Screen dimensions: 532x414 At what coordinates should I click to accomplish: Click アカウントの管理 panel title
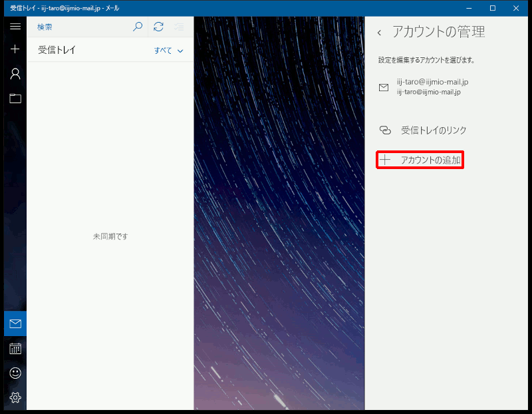[439, 32]
